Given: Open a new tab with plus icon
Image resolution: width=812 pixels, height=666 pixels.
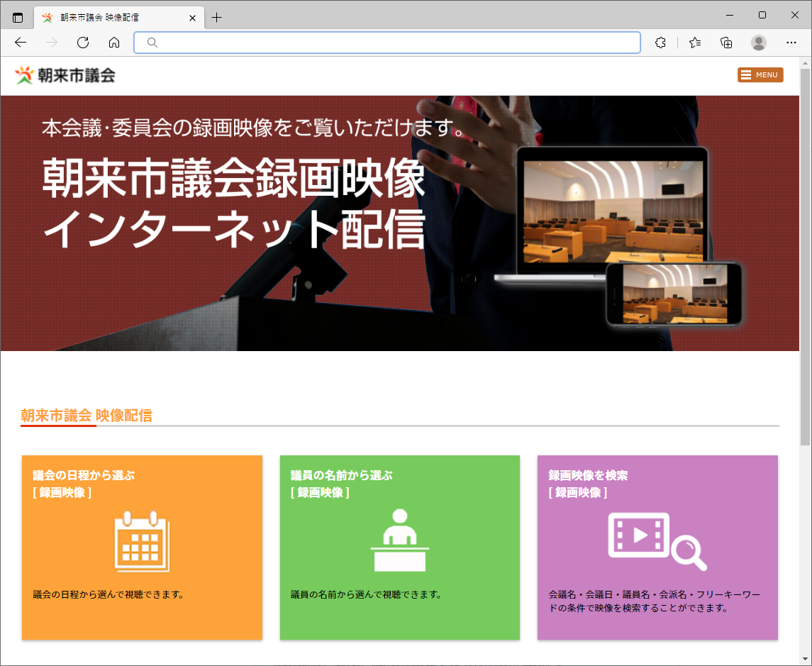Looking at the screenshot, I should [216, 18].
